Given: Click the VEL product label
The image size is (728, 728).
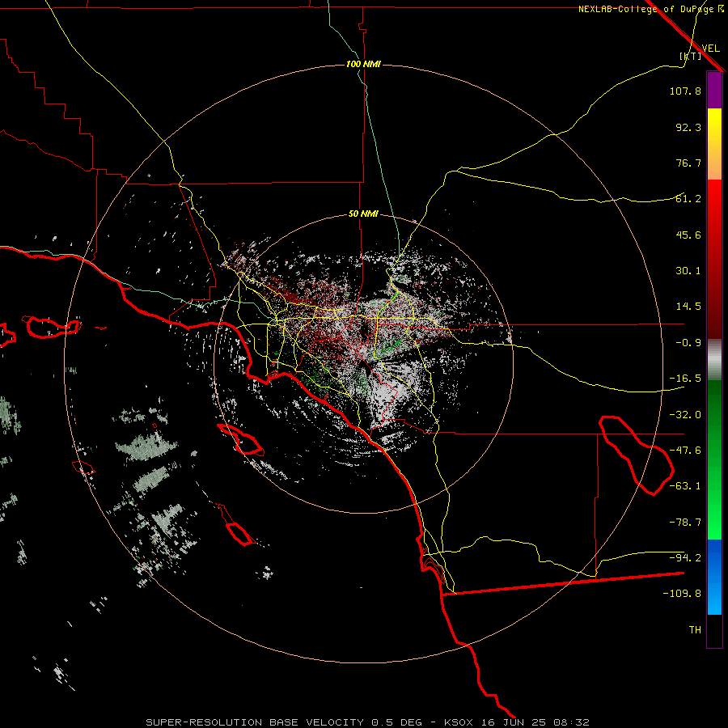Looking at the screenshot, I should (710, 48).
